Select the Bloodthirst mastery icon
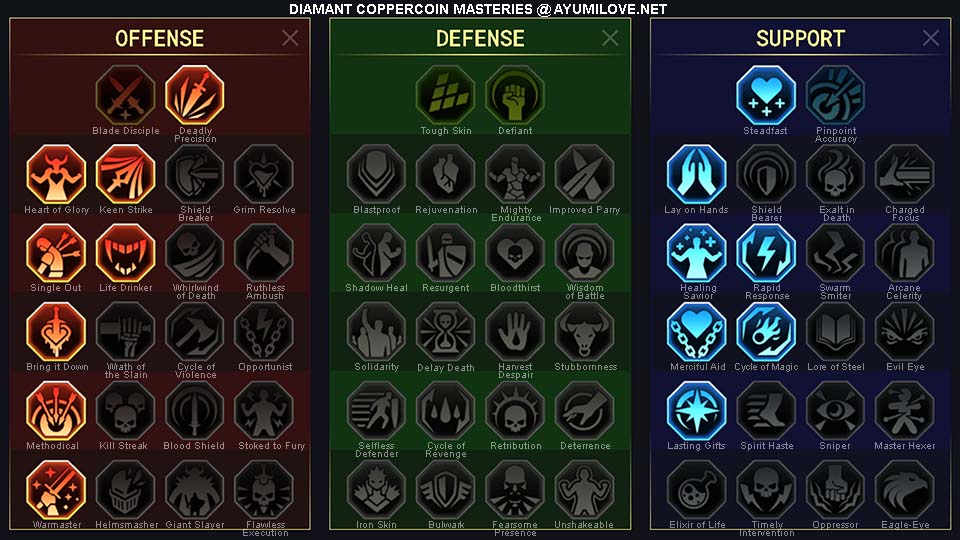Image resolution: width=960 pixels, height=540 pixels. tap(514, 253)
